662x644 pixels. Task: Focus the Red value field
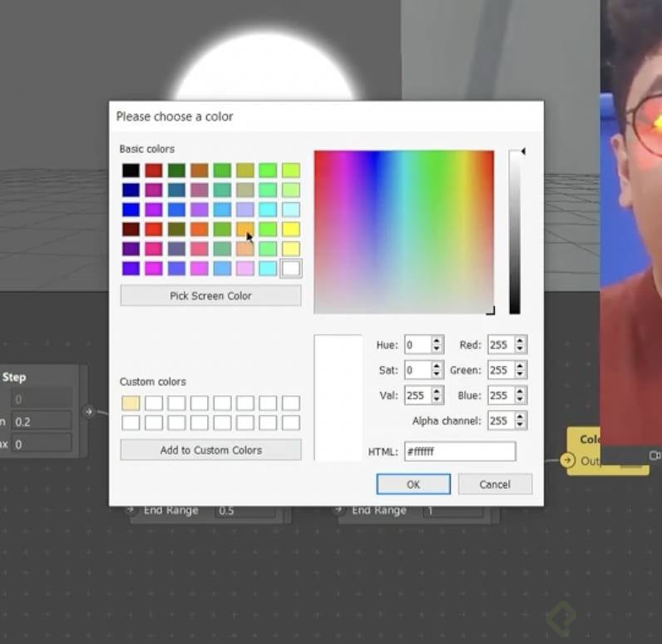(501, 345)
